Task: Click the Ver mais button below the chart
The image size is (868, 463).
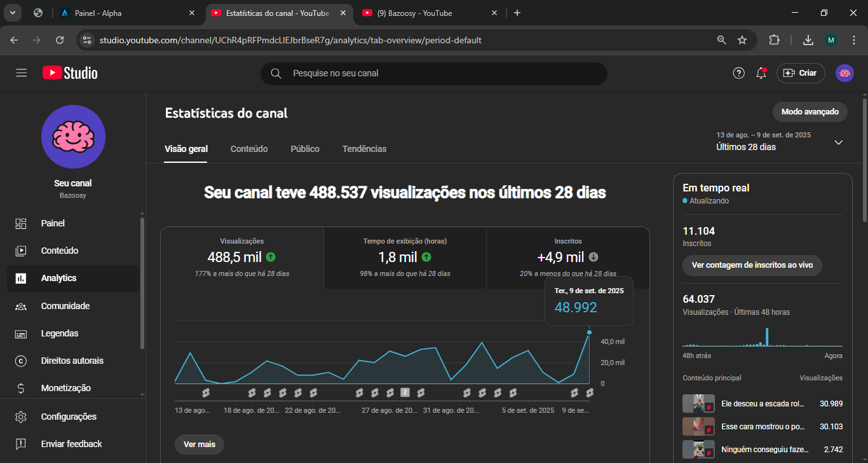Action: pyautogui.click(x=200, y=444)
